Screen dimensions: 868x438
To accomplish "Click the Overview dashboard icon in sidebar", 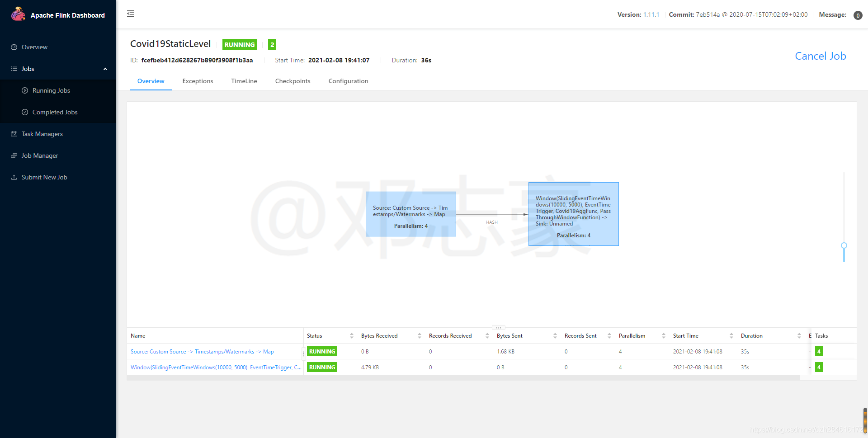I will click(14, 47).
